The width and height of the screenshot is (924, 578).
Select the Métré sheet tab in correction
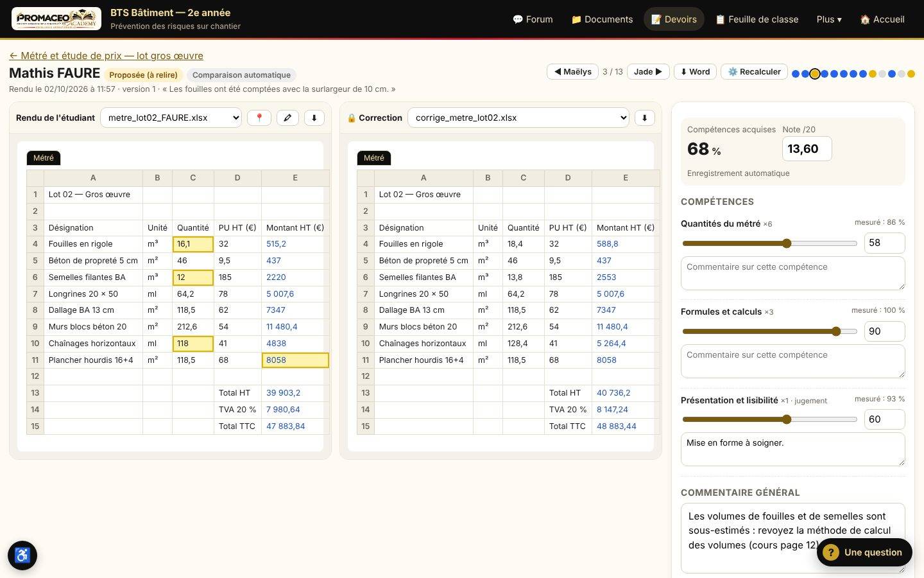click(x=374, y=158)
